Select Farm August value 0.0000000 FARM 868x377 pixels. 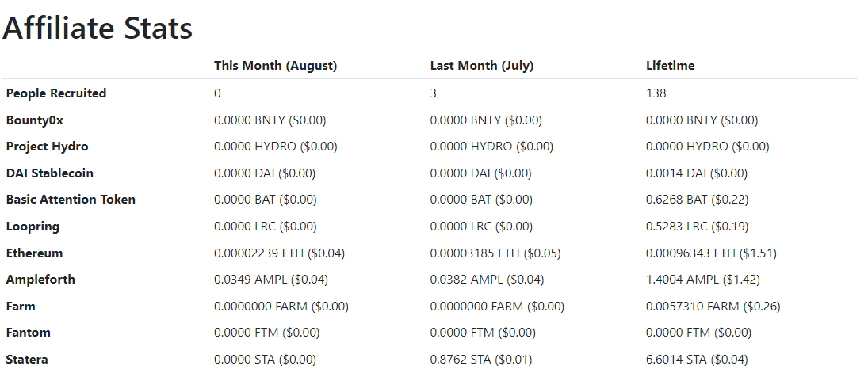coord(281,307)
